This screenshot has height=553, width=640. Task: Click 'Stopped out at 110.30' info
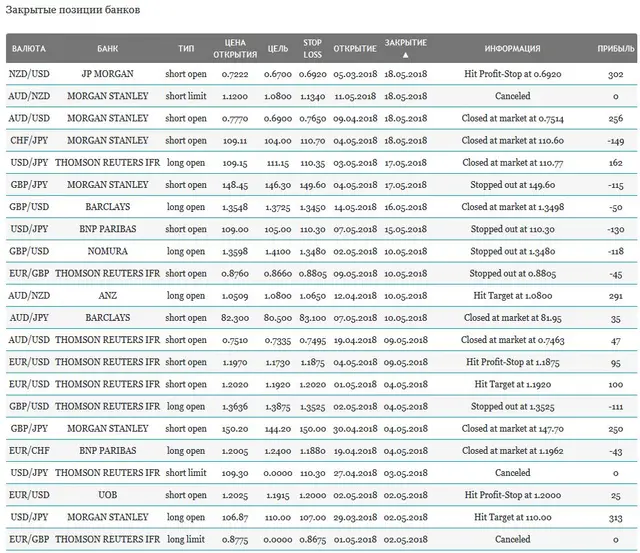coord(513,229)
